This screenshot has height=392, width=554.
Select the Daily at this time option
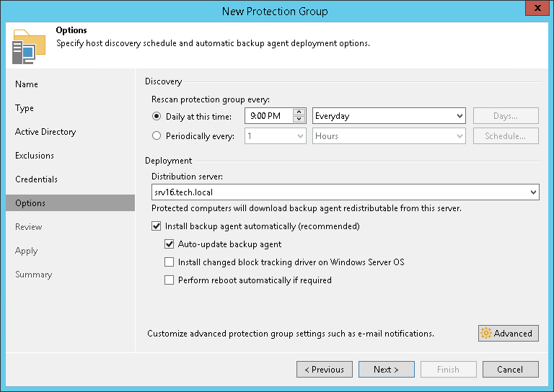(157, 116)
